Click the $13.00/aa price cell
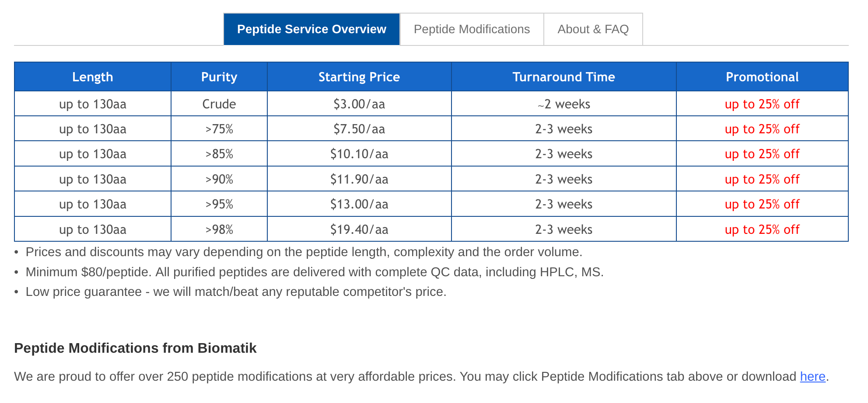The image size is (868, 403). (x=359, y=204)
